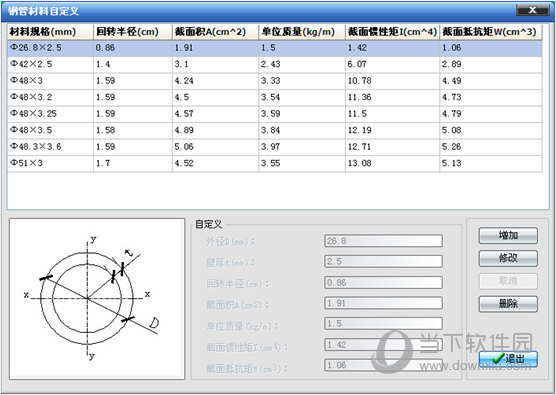
Task: Select the Φ48×3.5 row
Action: point(275,130)
